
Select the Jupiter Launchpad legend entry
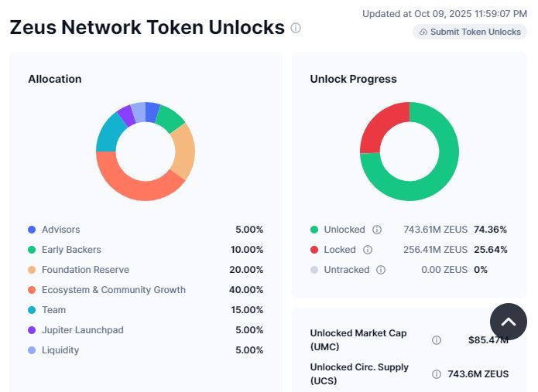point(82,330)
